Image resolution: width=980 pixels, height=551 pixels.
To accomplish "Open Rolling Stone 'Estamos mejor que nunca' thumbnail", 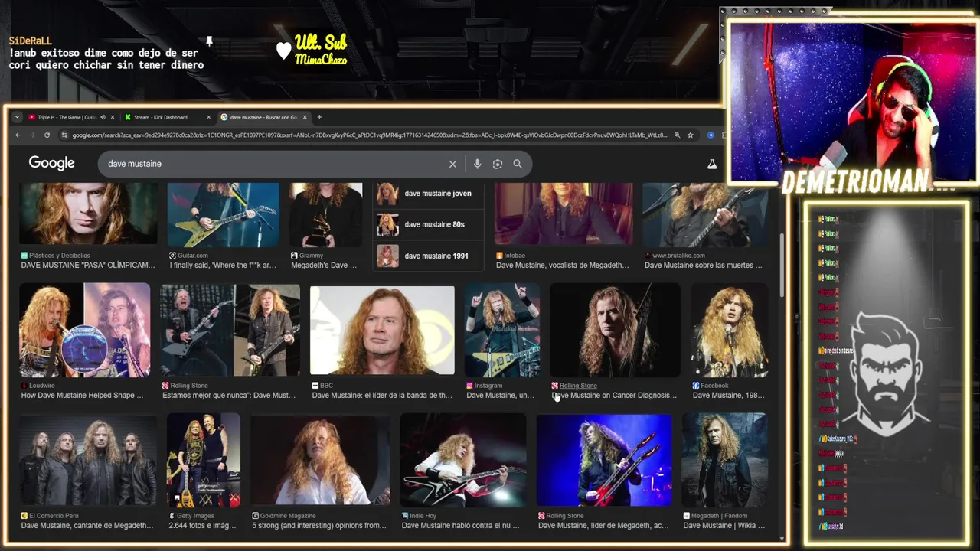I will pos(230,330).
